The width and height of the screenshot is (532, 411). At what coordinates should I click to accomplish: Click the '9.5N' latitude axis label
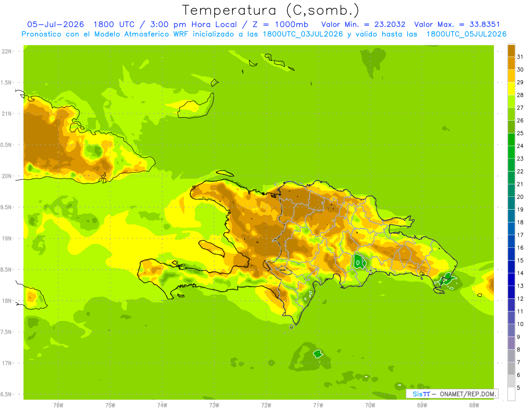(x=6, y=207)
